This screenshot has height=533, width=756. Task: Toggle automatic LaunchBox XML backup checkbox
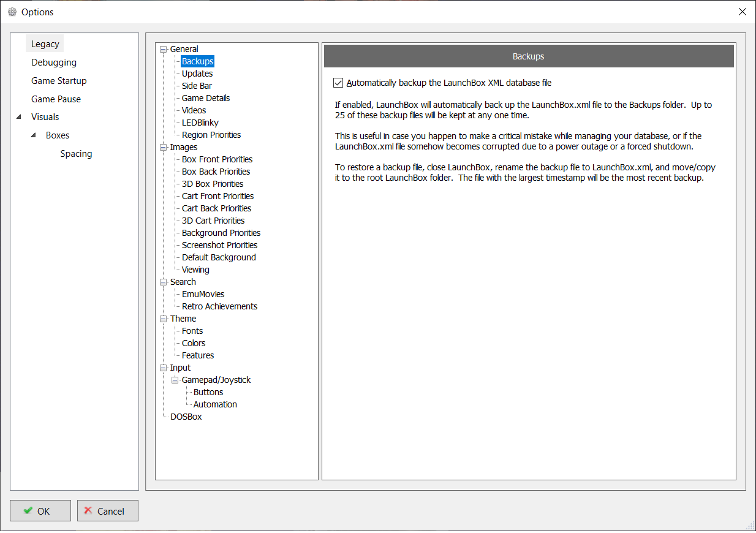338,83
